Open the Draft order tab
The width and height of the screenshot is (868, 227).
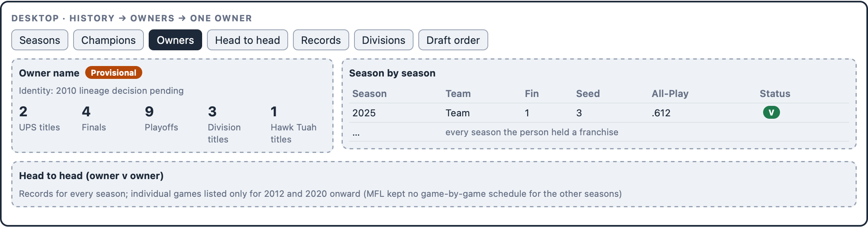click(453, 40)
